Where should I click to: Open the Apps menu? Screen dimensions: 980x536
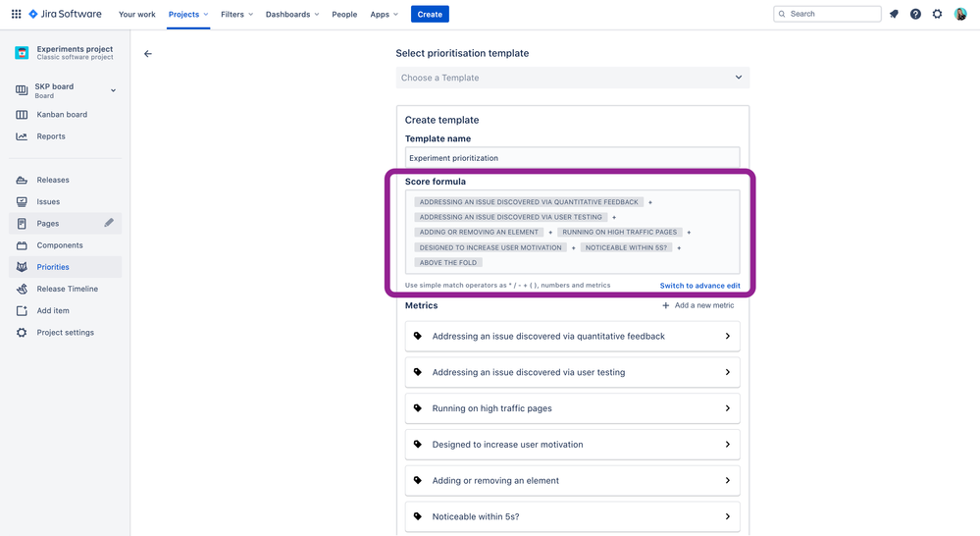(x=384, y=15)
